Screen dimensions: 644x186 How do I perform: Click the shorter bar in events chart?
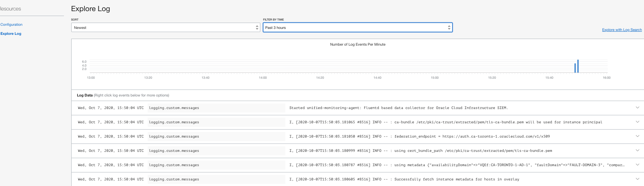click(575, 68)
